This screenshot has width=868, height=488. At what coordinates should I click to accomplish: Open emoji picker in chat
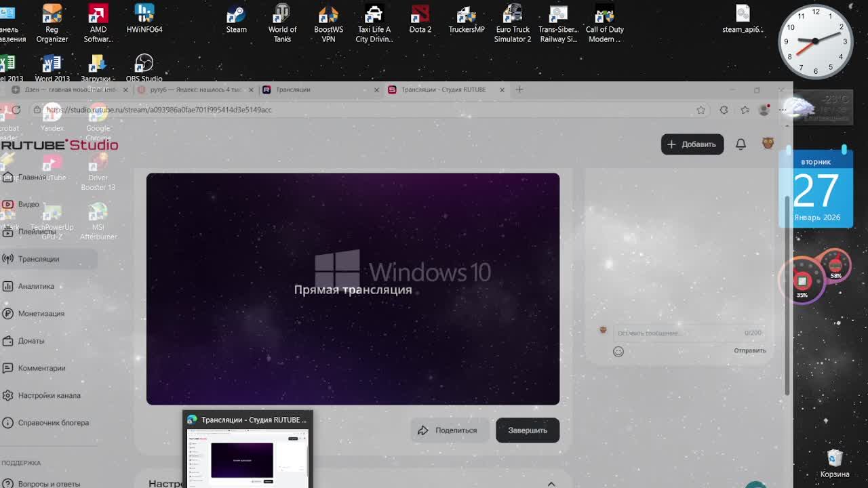coord(618,351)
